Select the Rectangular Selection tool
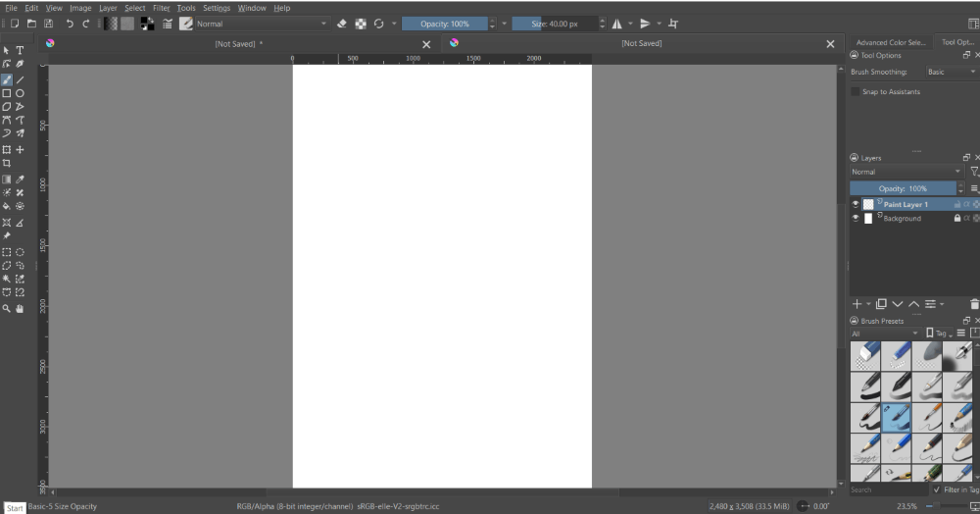980x514 pixels. tap(6, 252)
